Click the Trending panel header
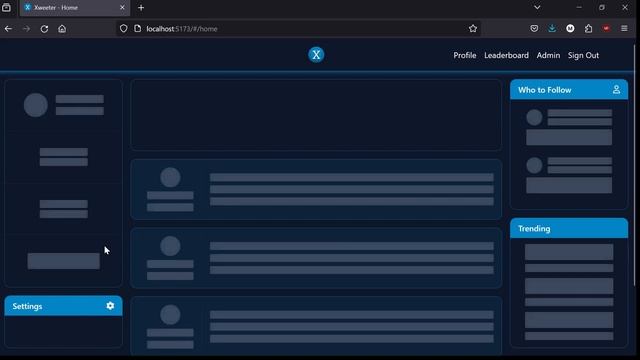The width and height of the screenshot is (640, 360). (x=569, y=228)
